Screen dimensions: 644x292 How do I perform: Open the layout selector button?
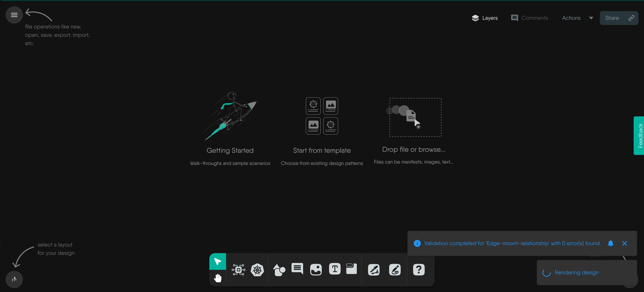click(14, 279)
